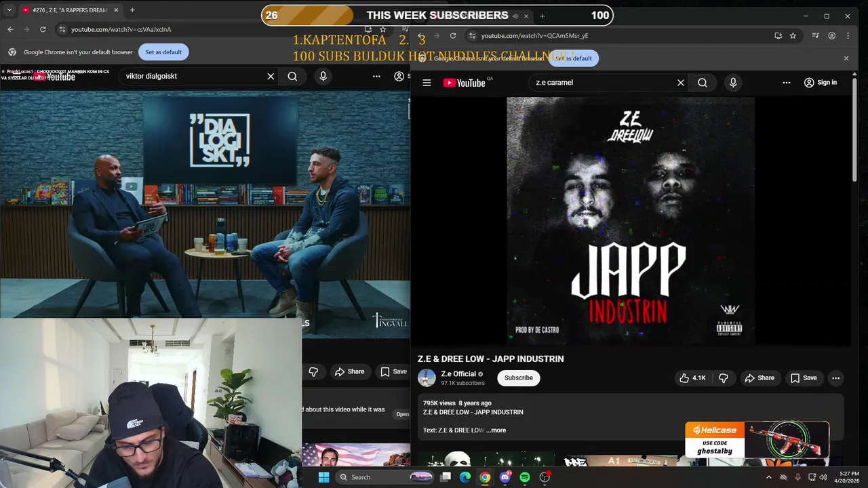Open volume control in system tray
This screenshot has height=488, width=868.
pyautogui.click(x=823, y=477)
